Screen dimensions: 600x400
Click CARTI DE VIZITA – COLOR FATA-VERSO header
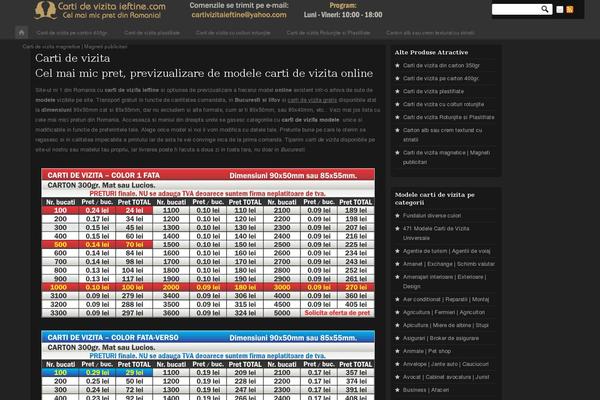click(x=113, y=338)
